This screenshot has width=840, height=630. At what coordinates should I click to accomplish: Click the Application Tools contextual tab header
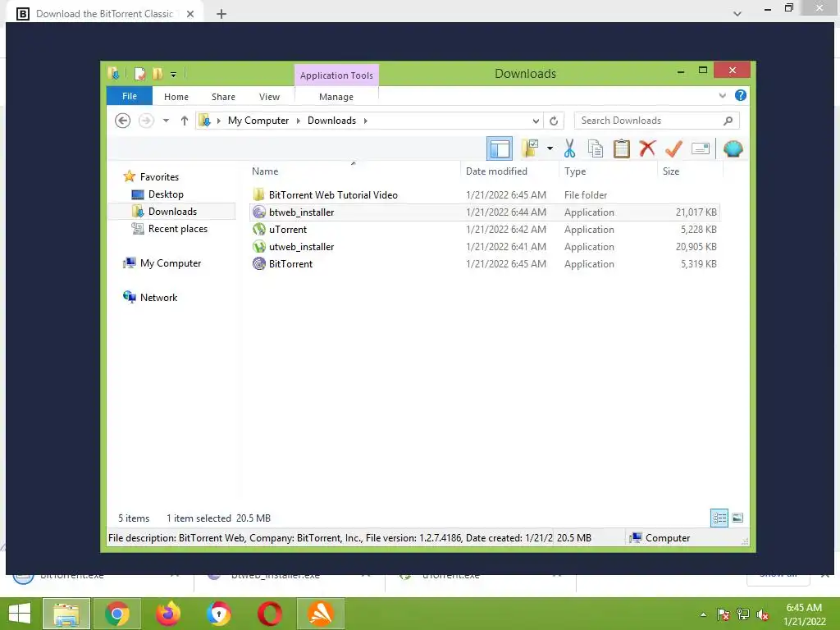[336, 75]
